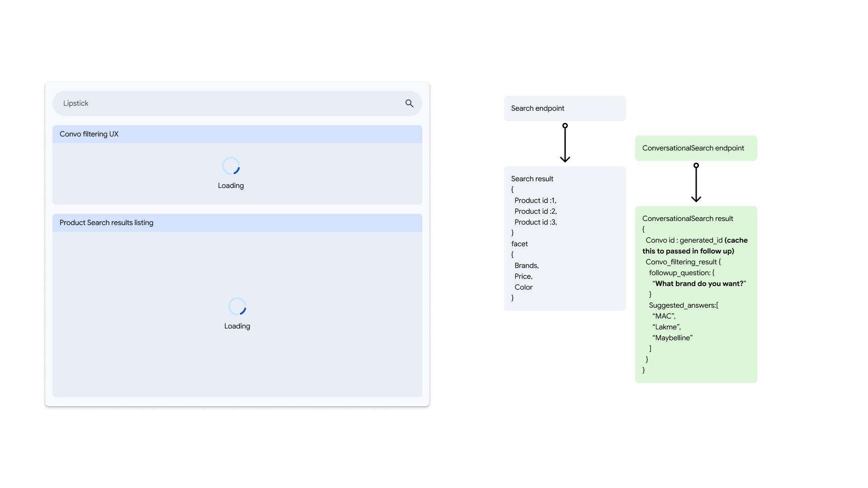Click the Brands facet entry
The height and width of the screenshot is (488, 868).
pos(526,266)
